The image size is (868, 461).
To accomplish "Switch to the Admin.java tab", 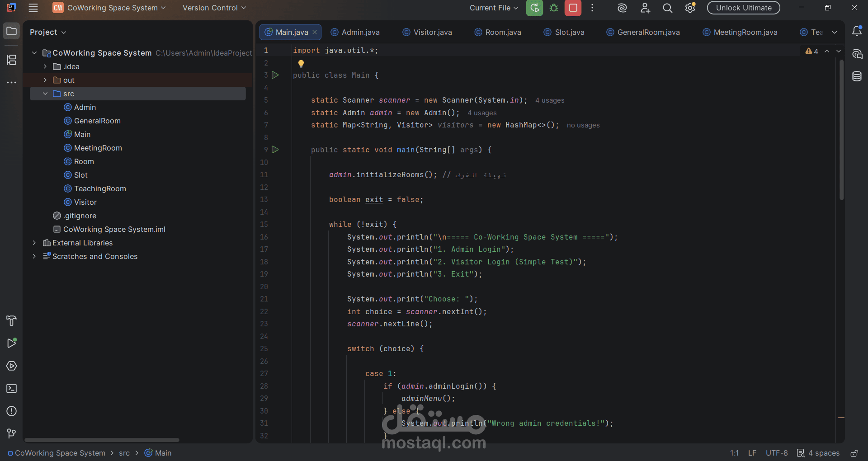I will pyautogui.click(x=355, y=32).
